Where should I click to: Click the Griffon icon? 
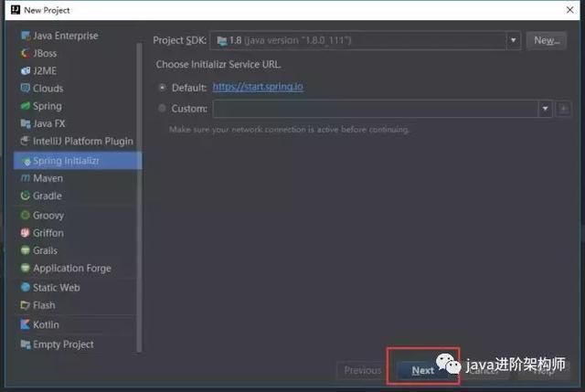tap(26, 233)
